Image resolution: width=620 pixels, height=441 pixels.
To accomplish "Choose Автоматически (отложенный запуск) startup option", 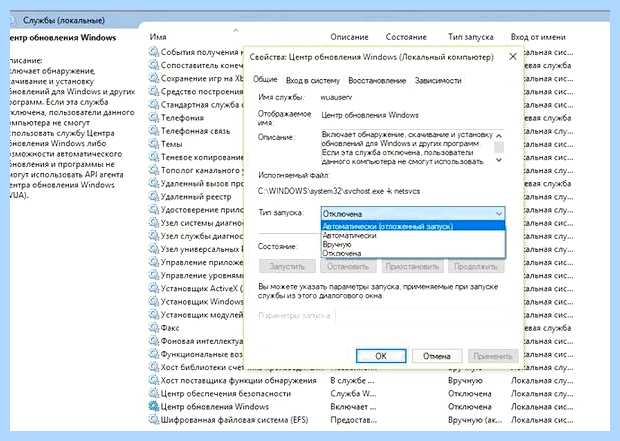I will [413, 226].
